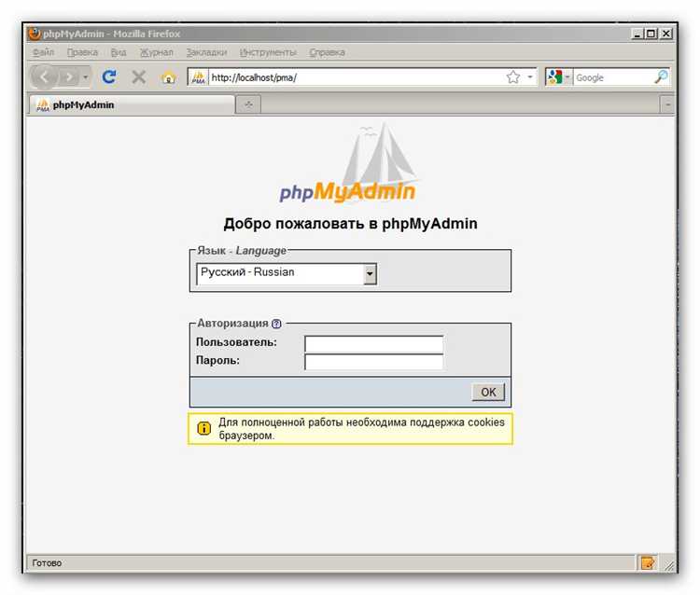
Task: Click the Google search engine icon
Action: coord(554,77)
